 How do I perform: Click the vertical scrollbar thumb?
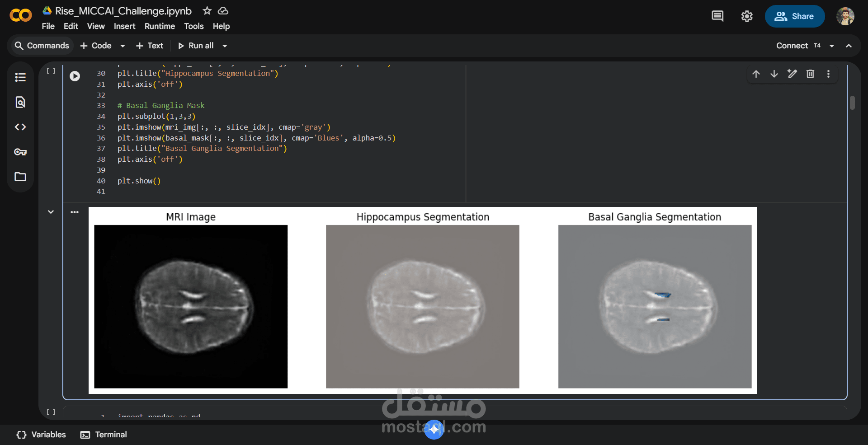point(852,103)
